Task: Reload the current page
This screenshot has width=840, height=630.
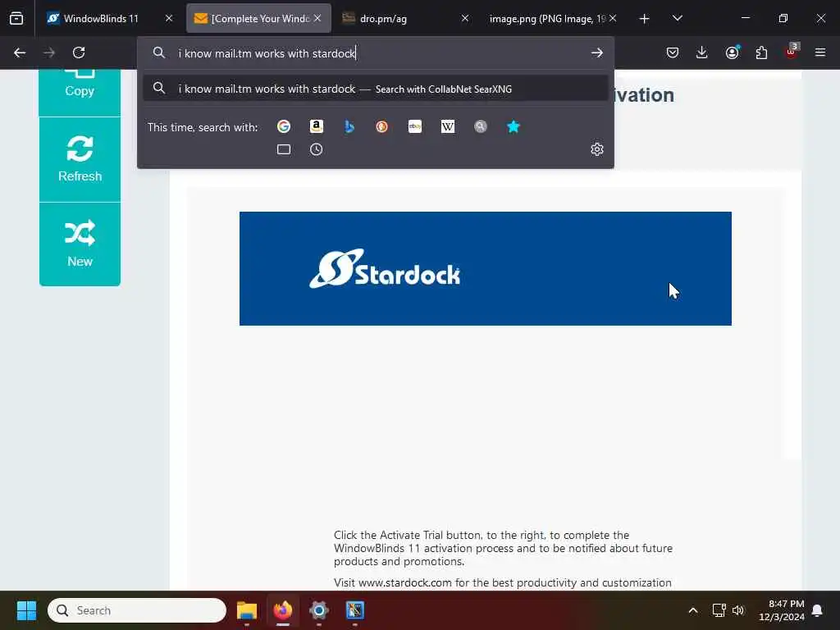Action: pos(79,52)
